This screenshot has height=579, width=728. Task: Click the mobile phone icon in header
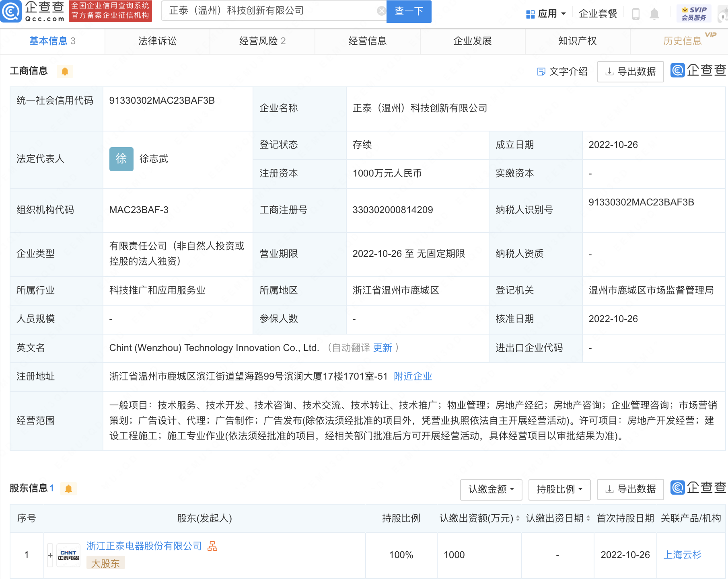point(636,14)
